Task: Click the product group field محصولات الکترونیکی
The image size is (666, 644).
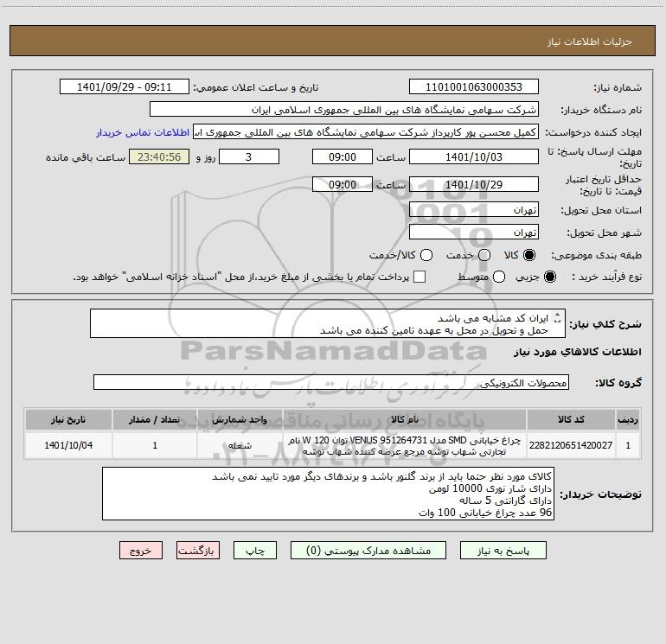Action: [x=331, y=382]
